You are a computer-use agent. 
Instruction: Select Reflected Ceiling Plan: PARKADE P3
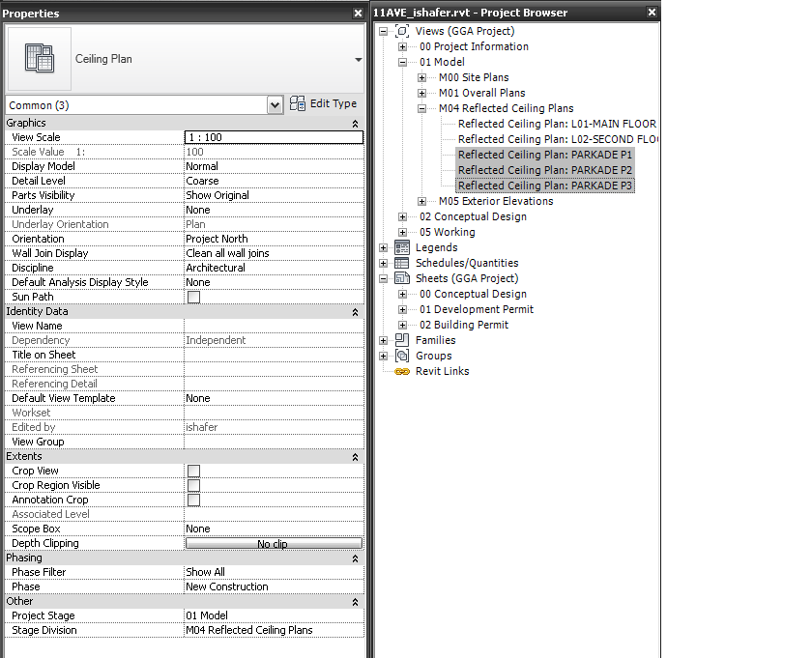coord(545,186)
